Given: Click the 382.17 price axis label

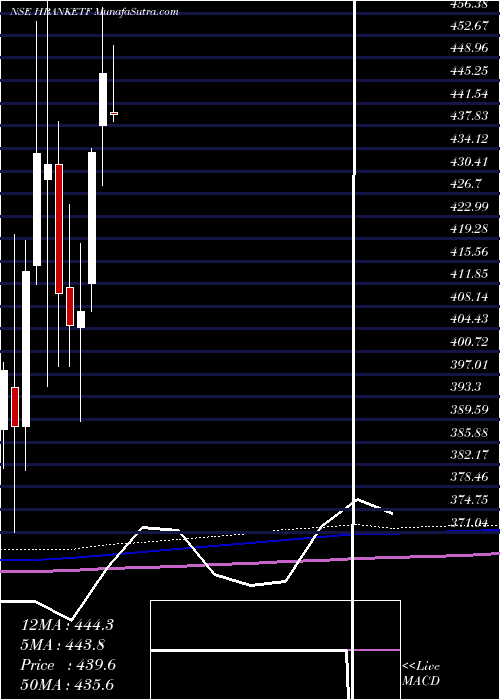Looking at the screenshot, I should click(469, 455).
